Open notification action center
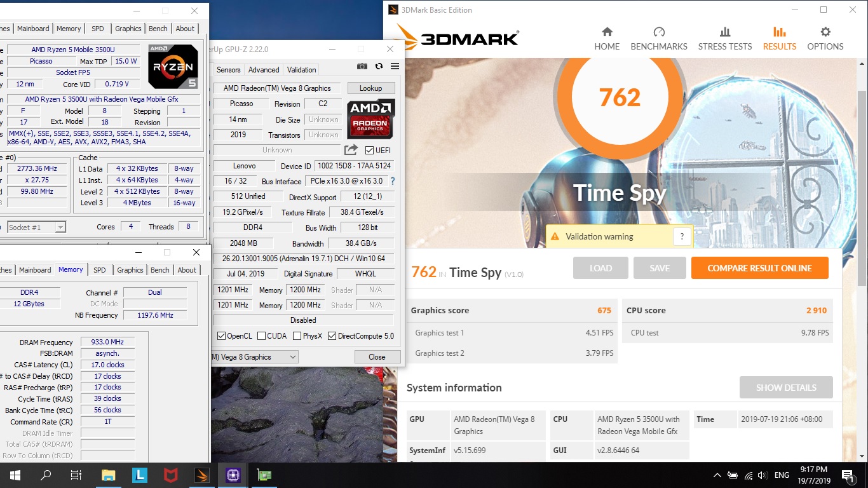 tap(848, 475)
